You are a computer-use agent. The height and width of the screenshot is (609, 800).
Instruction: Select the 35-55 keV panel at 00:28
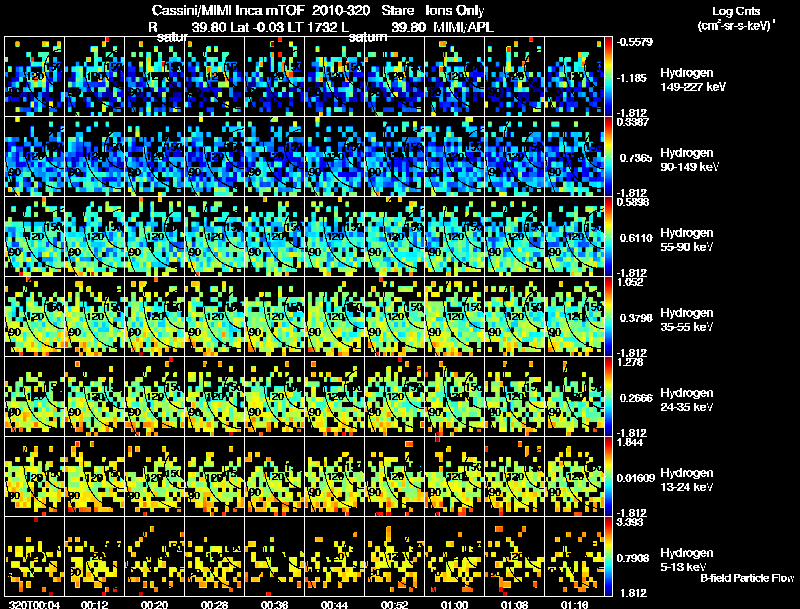click(214, 316)
